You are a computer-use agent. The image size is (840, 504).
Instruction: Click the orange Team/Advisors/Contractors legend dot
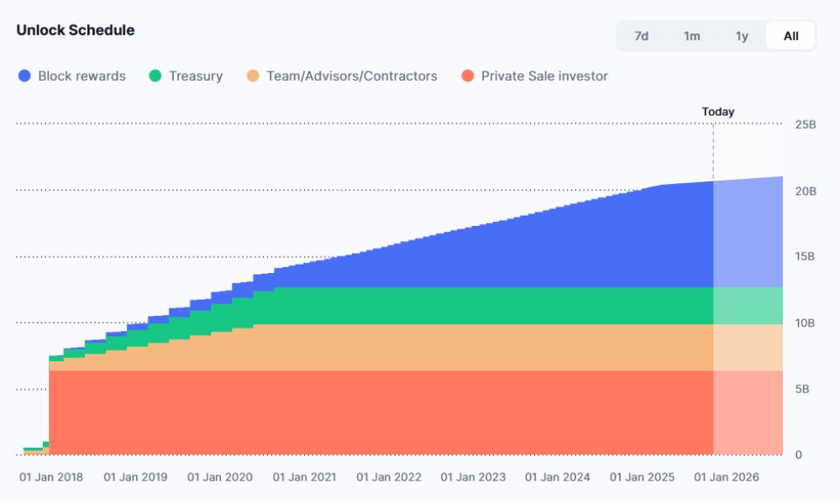tap(252, 76)
